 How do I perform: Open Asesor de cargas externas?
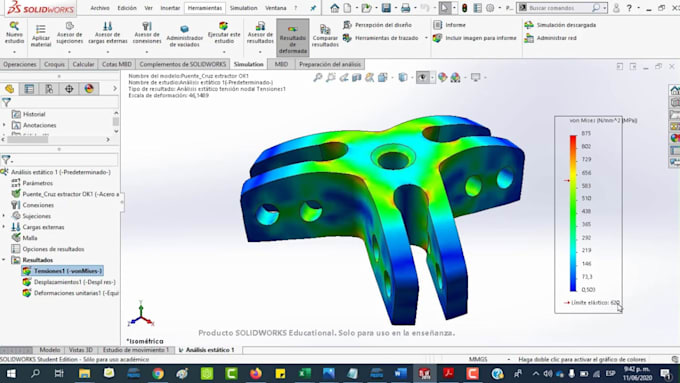108,33
